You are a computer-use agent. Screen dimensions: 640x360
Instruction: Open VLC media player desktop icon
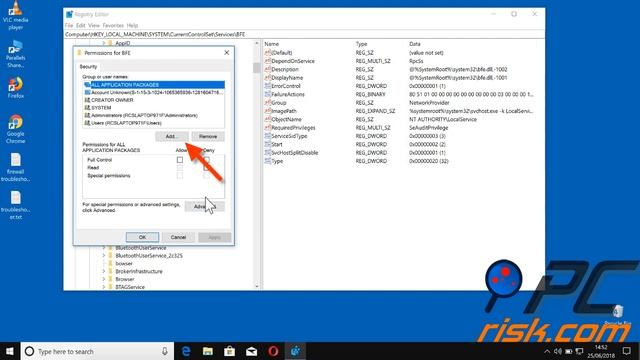(16, 16)
